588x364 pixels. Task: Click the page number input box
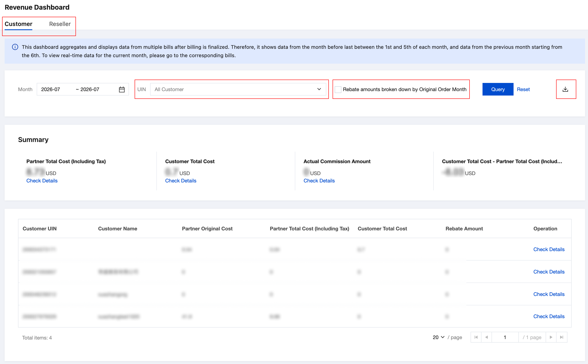(x=505, y=337)
